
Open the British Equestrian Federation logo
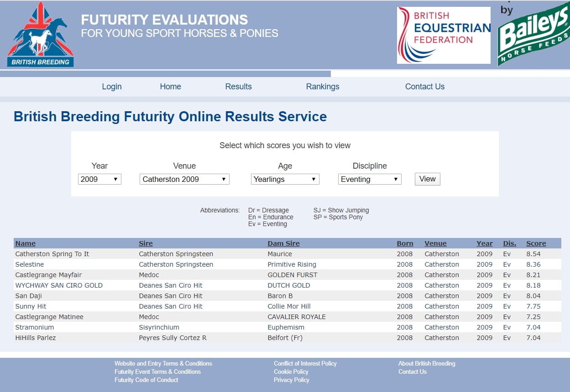point(444,35)
